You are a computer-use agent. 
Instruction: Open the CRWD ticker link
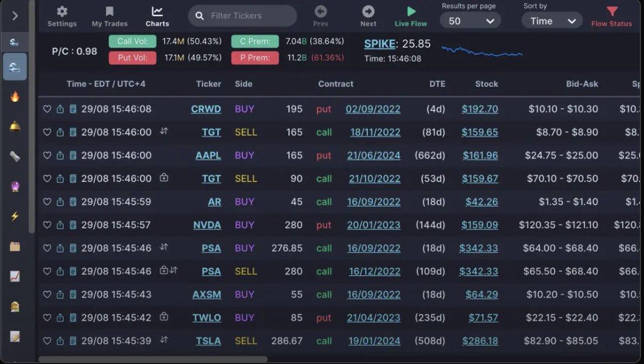(206, 109)
